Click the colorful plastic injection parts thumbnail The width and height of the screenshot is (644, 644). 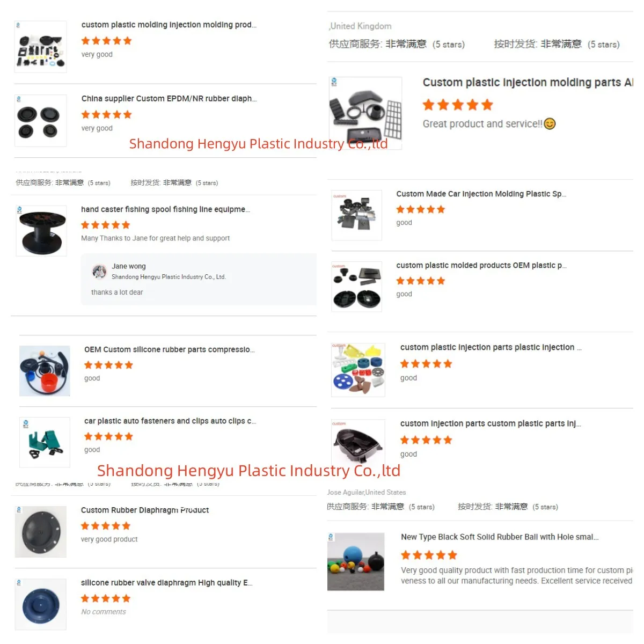358,370
